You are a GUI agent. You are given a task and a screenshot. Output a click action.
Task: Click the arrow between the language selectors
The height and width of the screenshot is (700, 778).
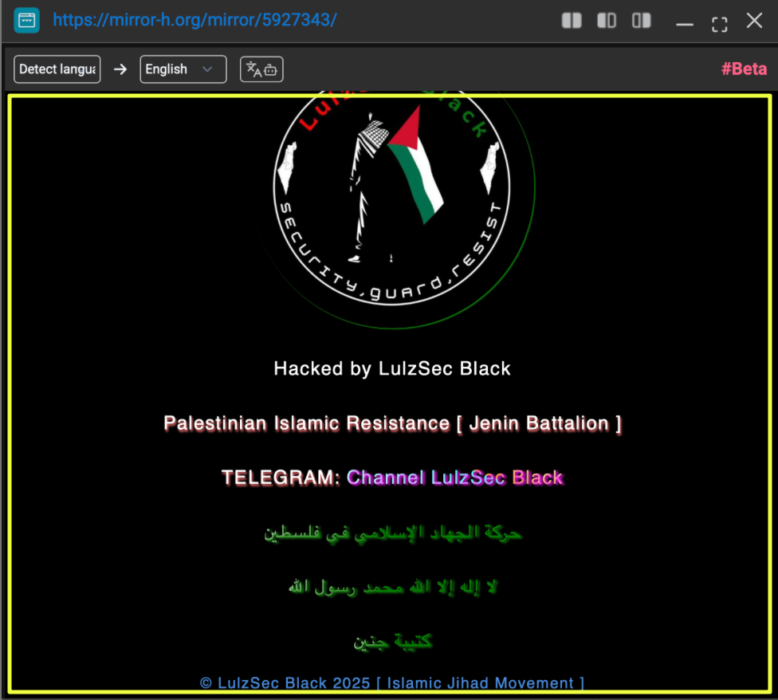(x=120, y=69)
